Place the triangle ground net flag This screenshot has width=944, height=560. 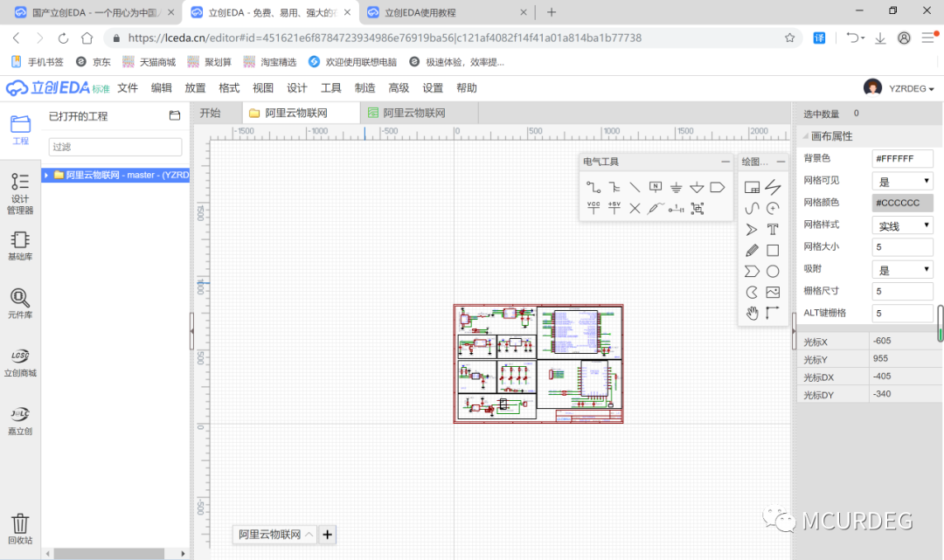(697, 188)
